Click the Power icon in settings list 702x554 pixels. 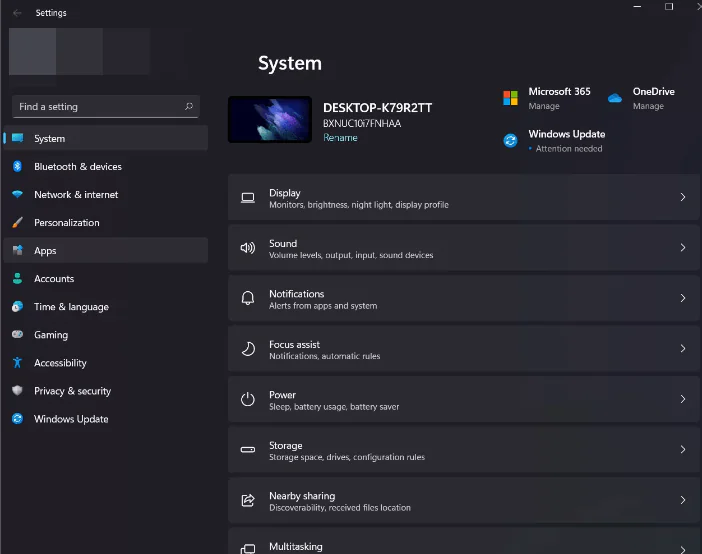248,400
